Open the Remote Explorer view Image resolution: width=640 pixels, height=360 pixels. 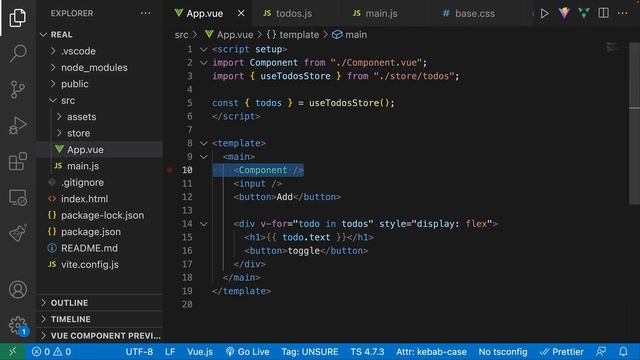pyautogui.click(x=18, y=198)
